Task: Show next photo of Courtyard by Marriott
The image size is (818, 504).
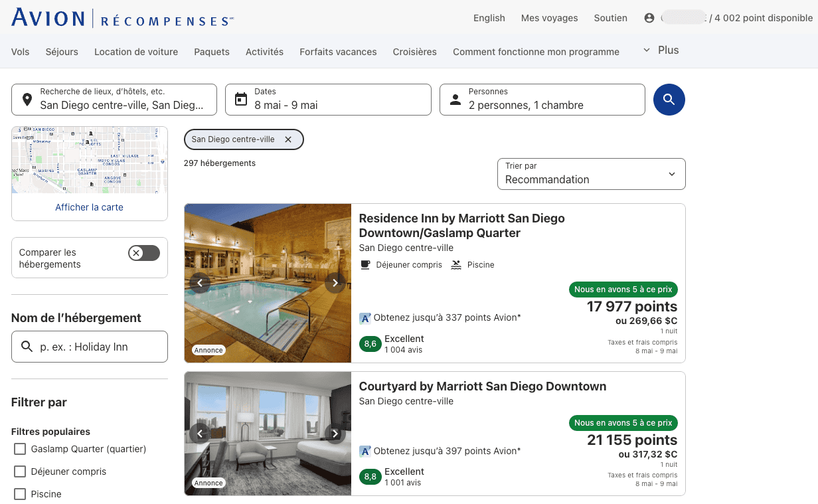Action: coord(335,434)
